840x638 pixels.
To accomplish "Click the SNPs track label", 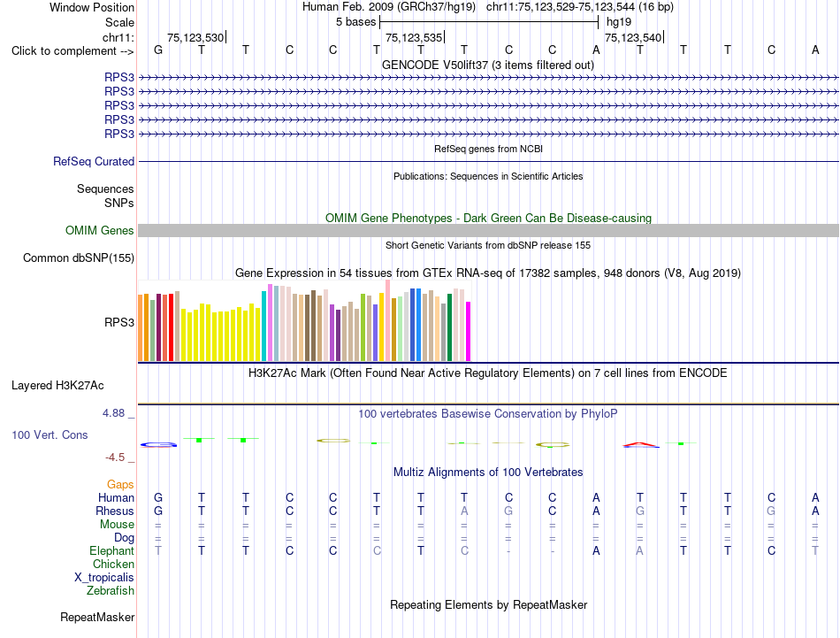I will pyautogui.click(x=119, y=203).
